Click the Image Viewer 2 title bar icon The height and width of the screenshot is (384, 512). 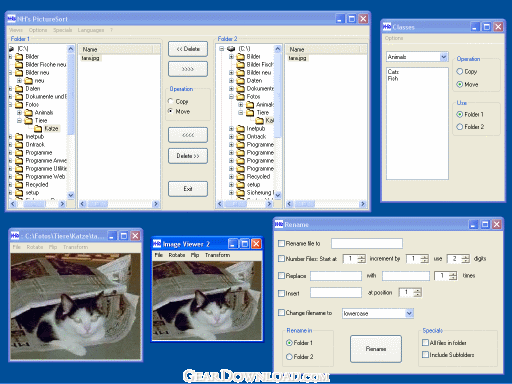[x=157, y=244]
